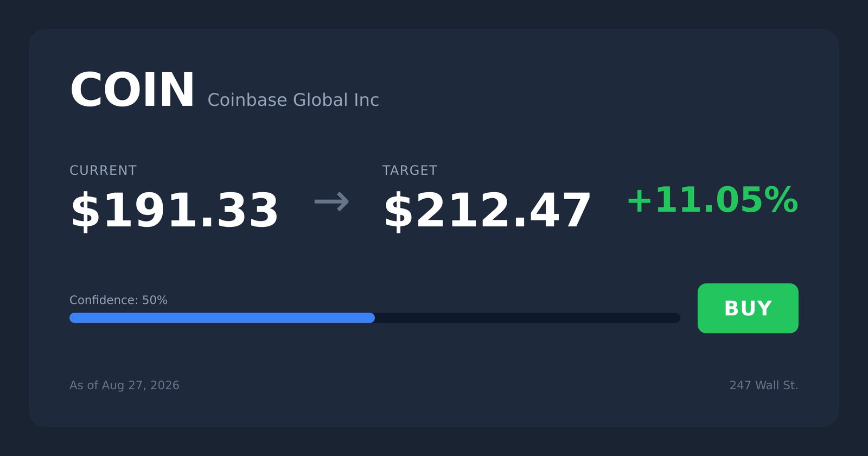This screenshot has width=868, height=456.
Task: Click the dollar sign in the current price
Action: point(86,211)
